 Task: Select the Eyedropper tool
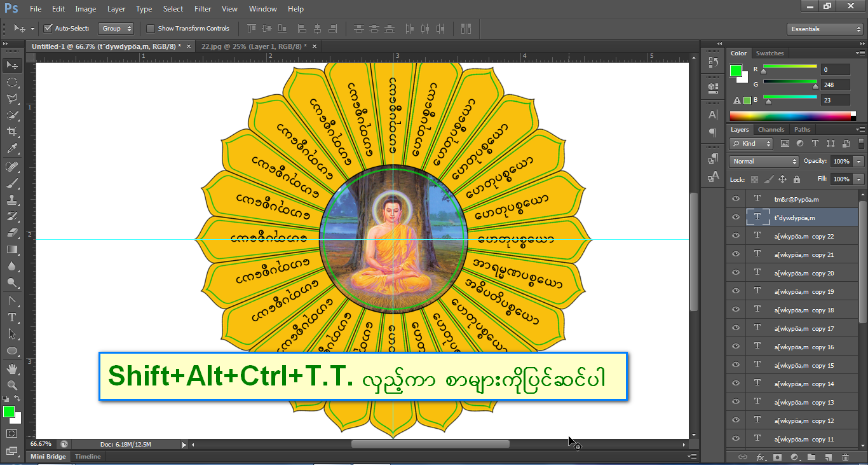tap(12, 149)
